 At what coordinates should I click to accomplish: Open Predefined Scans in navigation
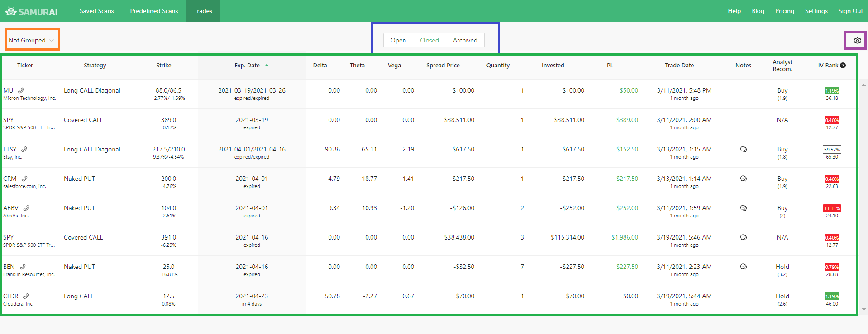pyautogui.click(x=154, y=11)
